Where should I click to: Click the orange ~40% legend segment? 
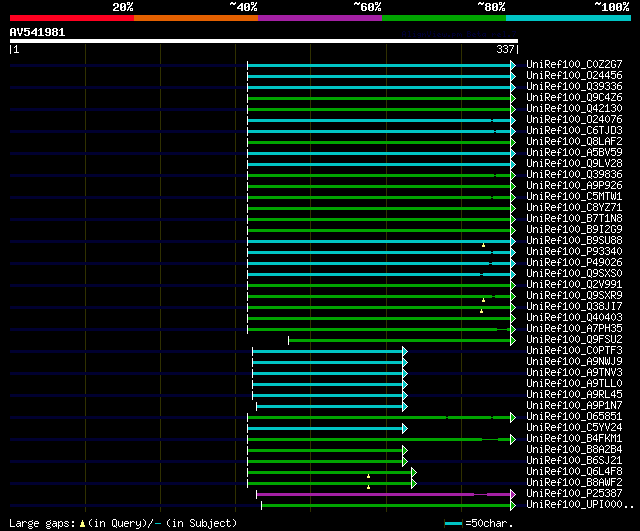click(195, 17)
